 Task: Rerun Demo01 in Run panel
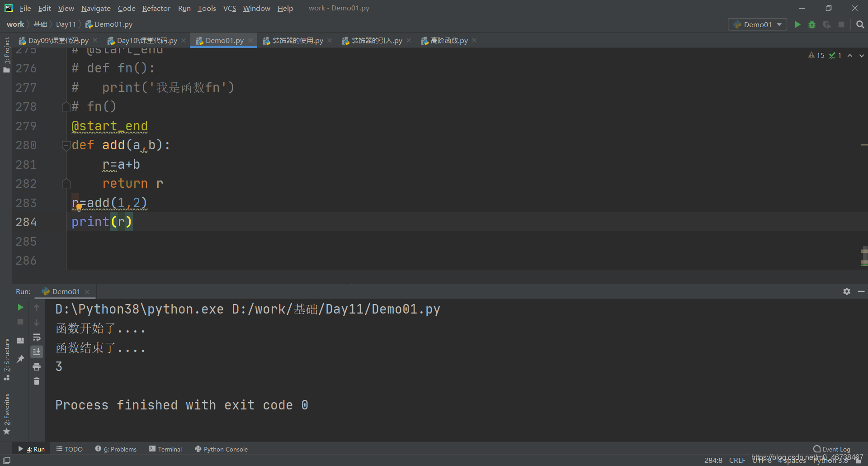(x=20, y=307)
